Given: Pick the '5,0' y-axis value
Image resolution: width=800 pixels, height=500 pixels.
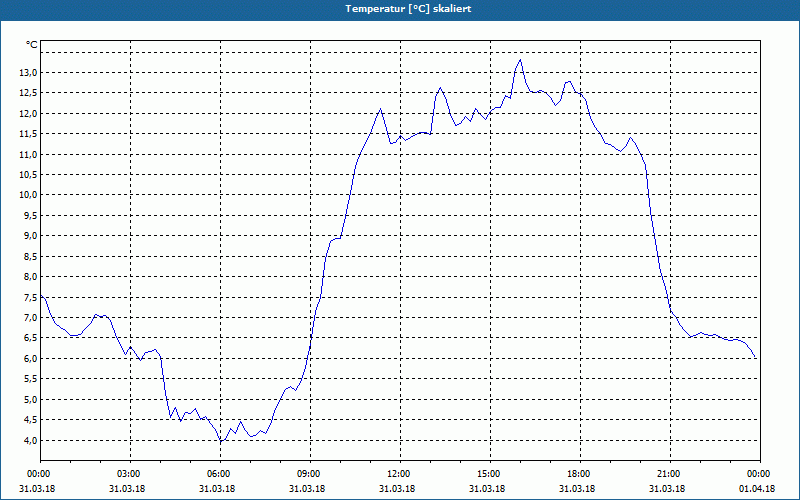Looking at the screenshot, I should pyautogui.click(x=30, y=399).
